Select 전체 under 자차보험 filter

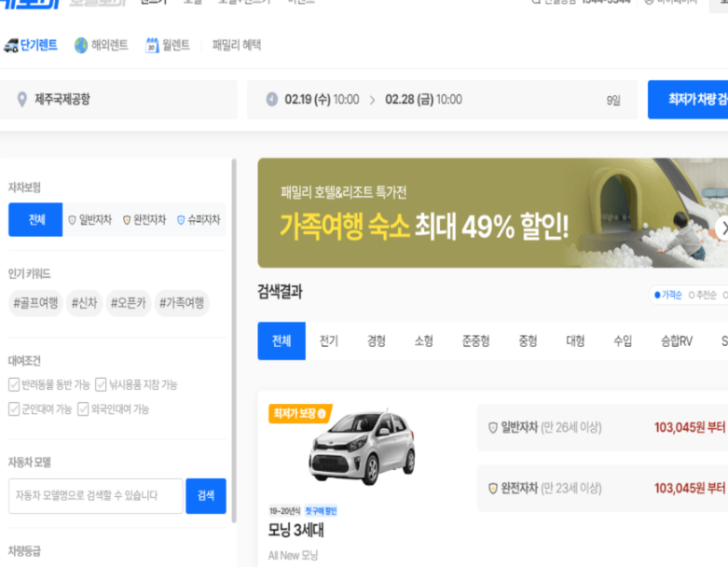(35, 220)
